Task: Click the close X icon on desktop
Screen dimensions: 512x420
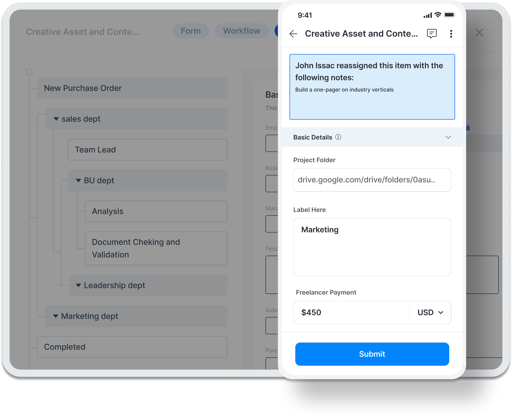Action: coord(479,32)
